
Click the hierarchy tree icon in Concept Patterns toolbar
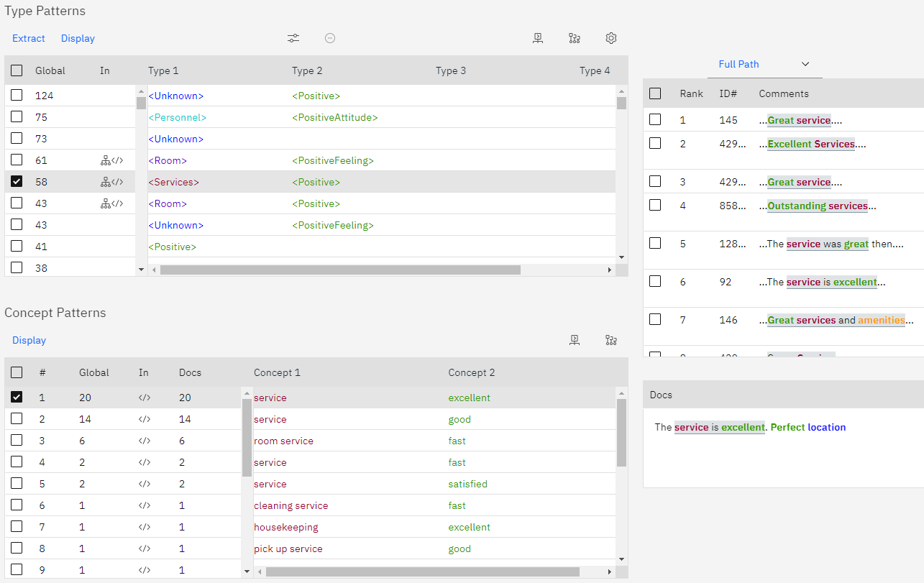(611, 340)
